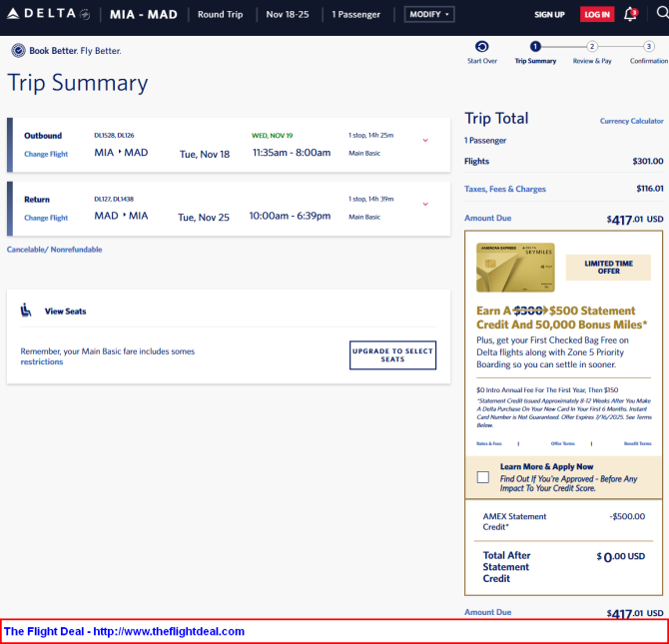This screenshot has width=669, height=644.
Task: Click the $116.01 taxes amount
Action: coord(650,188)
